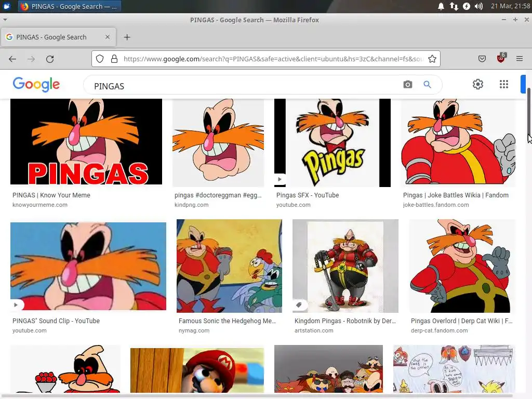
Task: Click the kindpng.com source text
Action: [x=191, y=205]
